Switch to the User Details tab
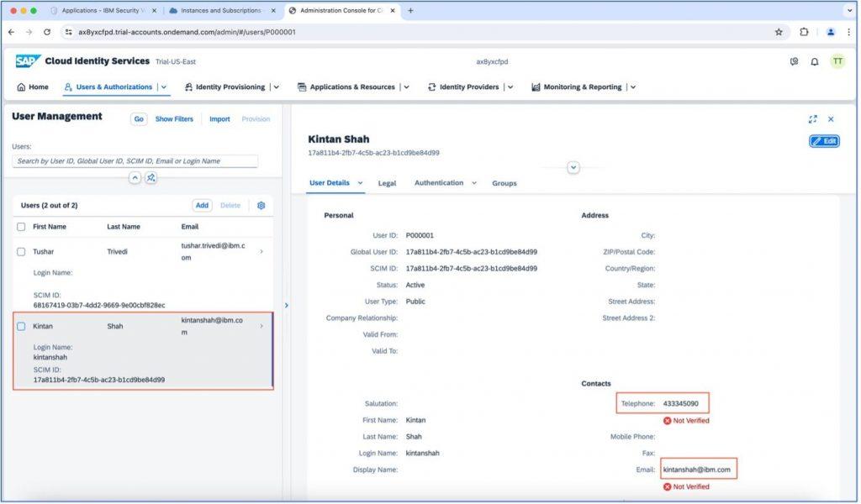This screenshot has height=504, width=861. point(330,183)
